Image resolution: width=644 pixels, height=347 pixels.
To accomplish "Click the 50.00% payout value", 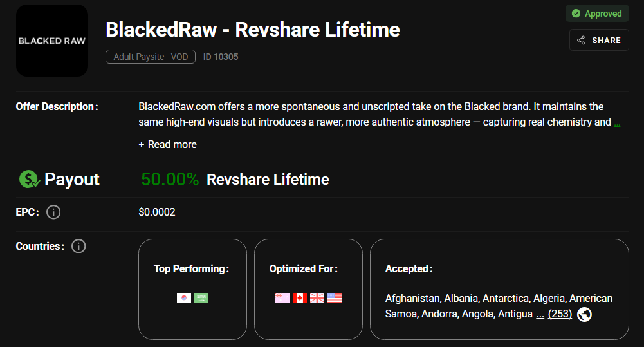I will (x=170, y=179).
